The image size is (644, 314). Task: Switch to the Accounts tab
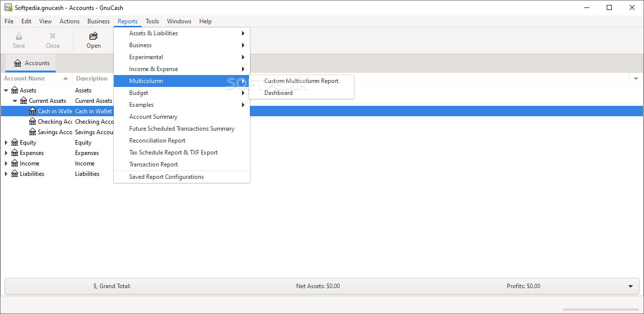(31, 63)
